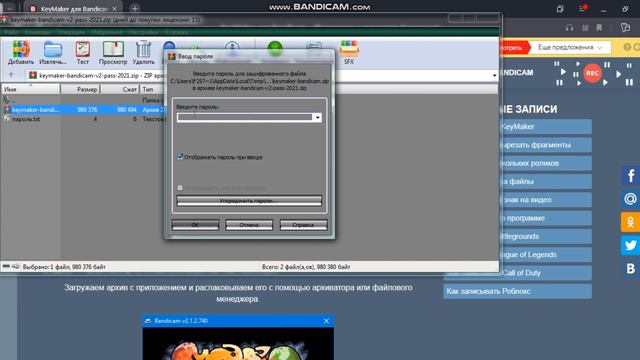Close the Bandicam v2.1.2.740 image window
The width and height of the screenshot is (640, 360).
coord(326,321)
